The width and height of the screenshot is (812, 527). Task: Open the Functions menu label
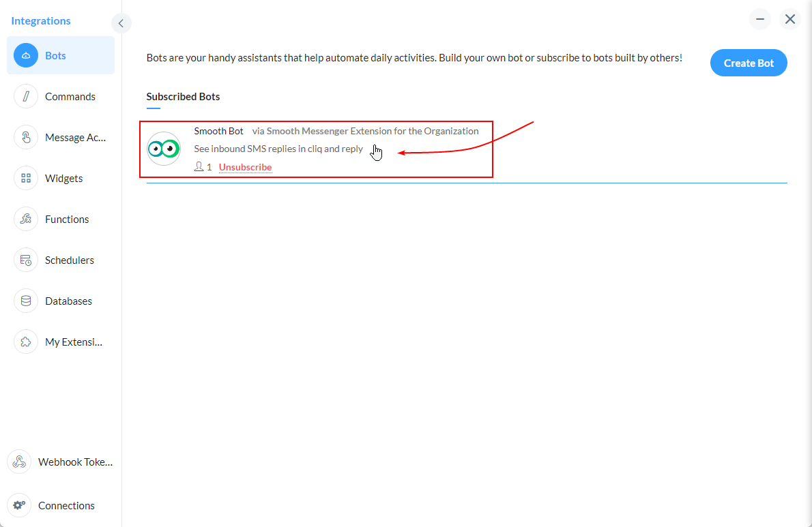pyautogui.click(x=67, y=219)
